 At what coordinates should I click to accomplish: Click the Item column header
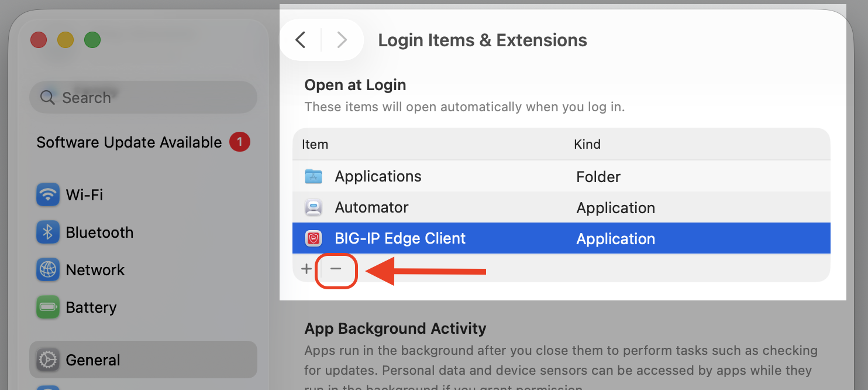coord(315,144)
